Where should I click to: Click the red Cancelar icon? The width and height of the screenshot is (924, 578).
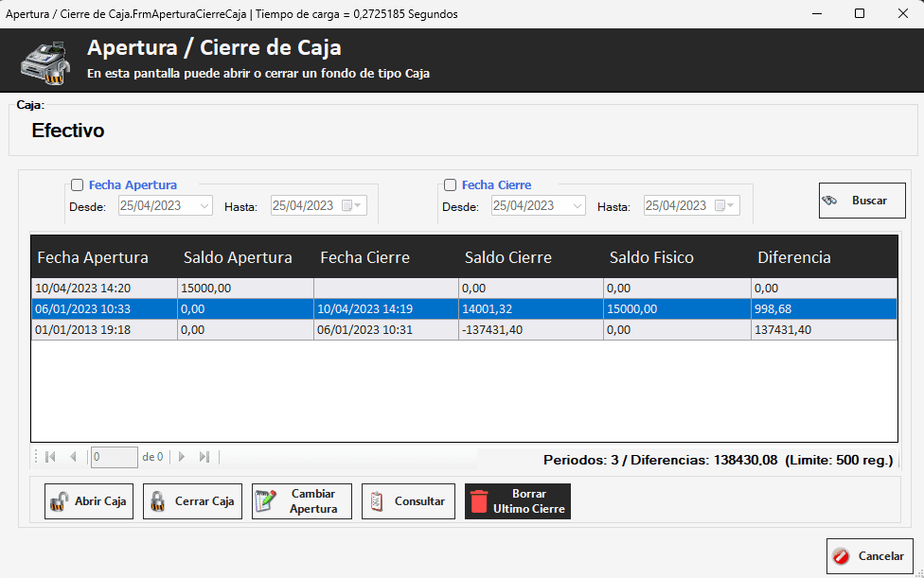click(x=841, y=556)
